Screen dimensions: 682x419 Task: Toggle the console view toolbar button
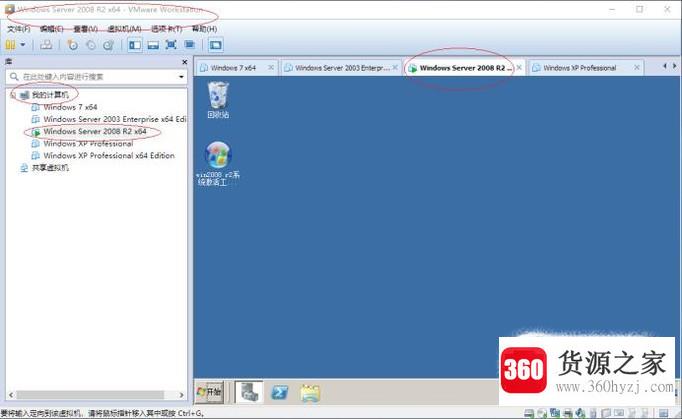point(215,45)
